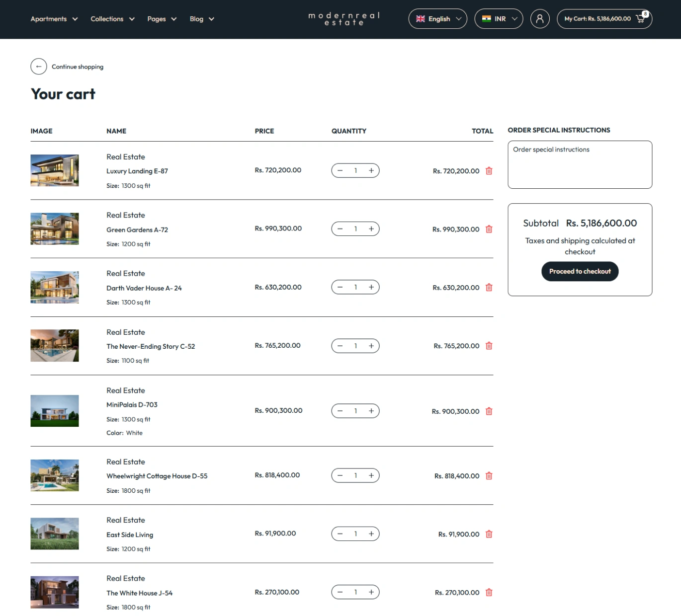
Task: Click trash icon for Darth Vader House
Action: 489,288
